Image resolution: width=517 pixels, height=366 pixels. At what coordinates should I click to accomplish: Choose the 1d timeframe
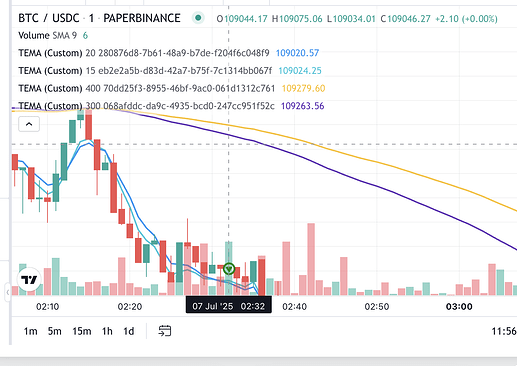(129, 331)
